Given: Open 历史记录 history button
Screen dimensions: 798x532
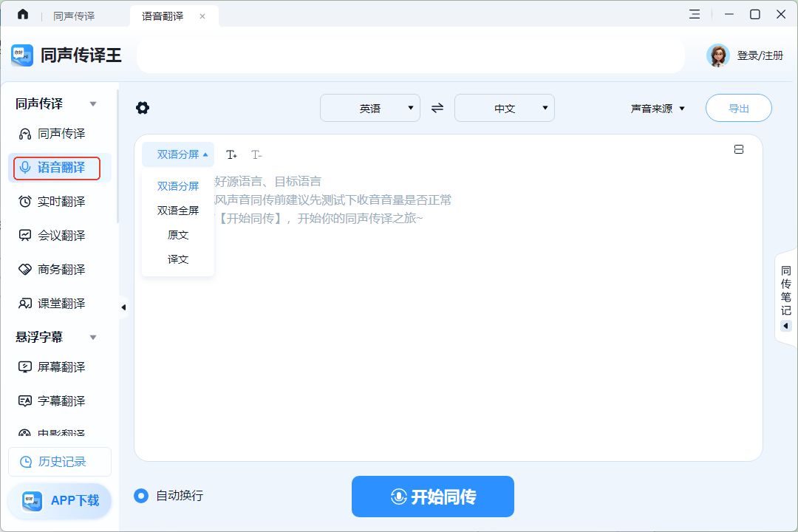Looking at the screenshot, I should (x=60, y=462).
